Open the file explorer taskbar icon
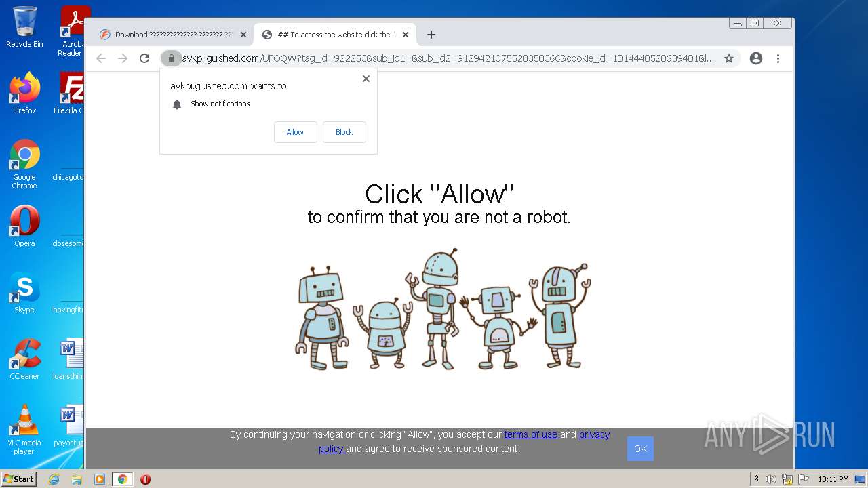Viewport: 868px width, 488px height. click(77, 479)
